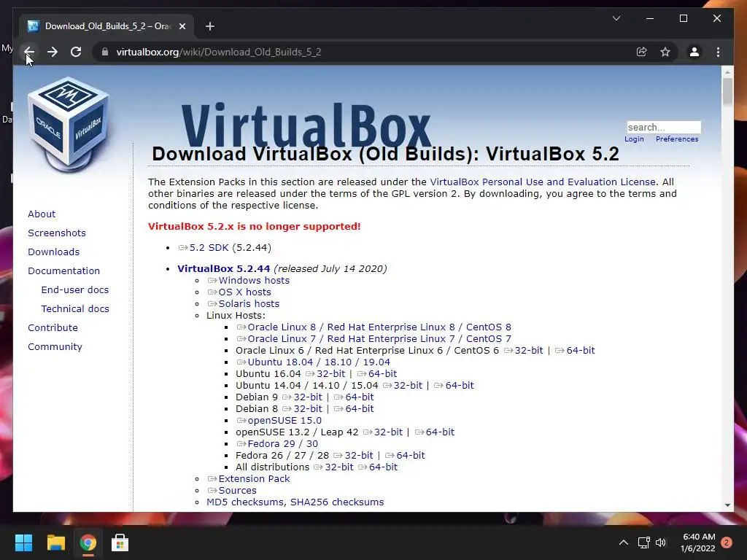Image resolution: width=747 pixels, height=560 pixels.
Task: Open File Explorer from the taskbar
Action: pyautogui.click(x=55, y=542)
